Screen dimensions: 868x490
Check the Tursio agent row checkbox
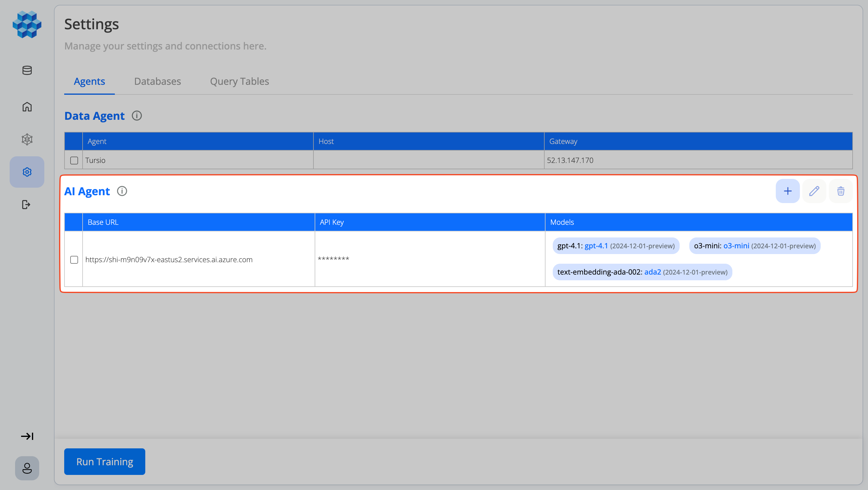(74, 160)
